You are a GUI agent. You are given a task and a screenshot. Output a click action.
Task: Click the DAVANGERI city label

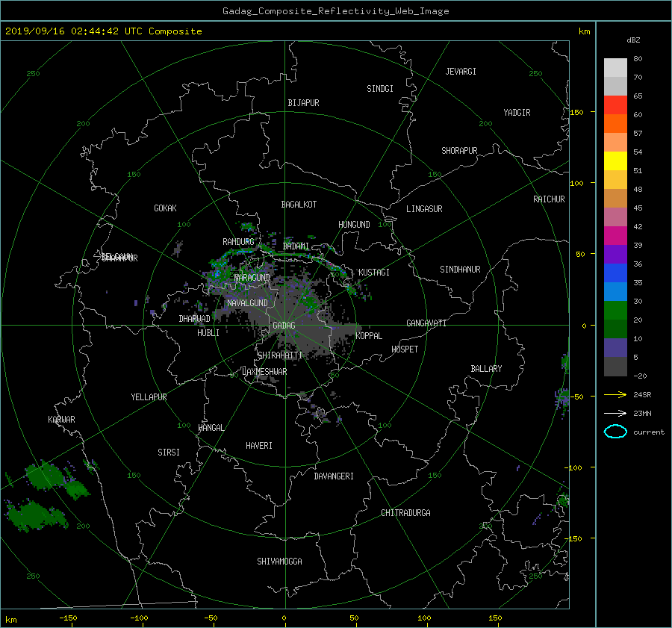[x=334, y=476]
